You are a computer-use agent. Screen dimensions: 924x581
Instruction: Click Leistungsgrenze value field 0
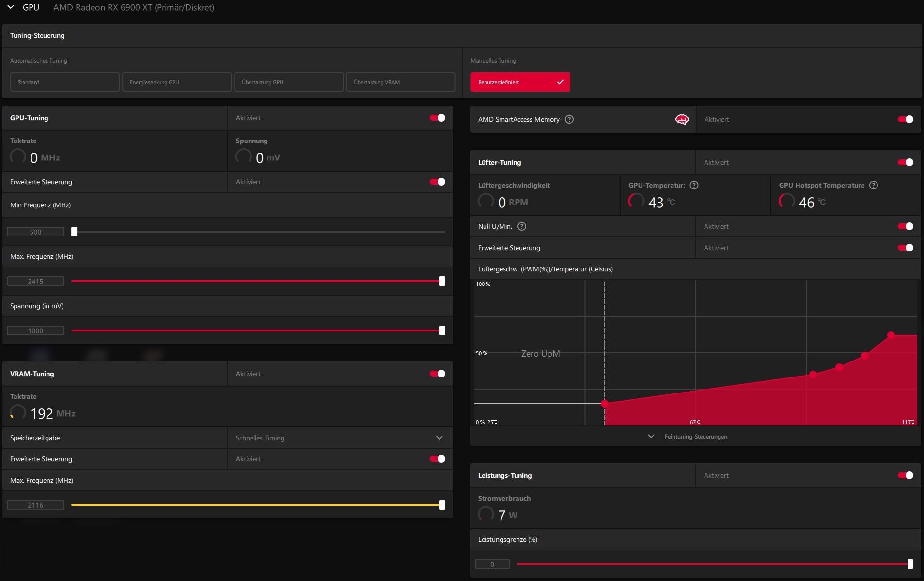(492, 565)
